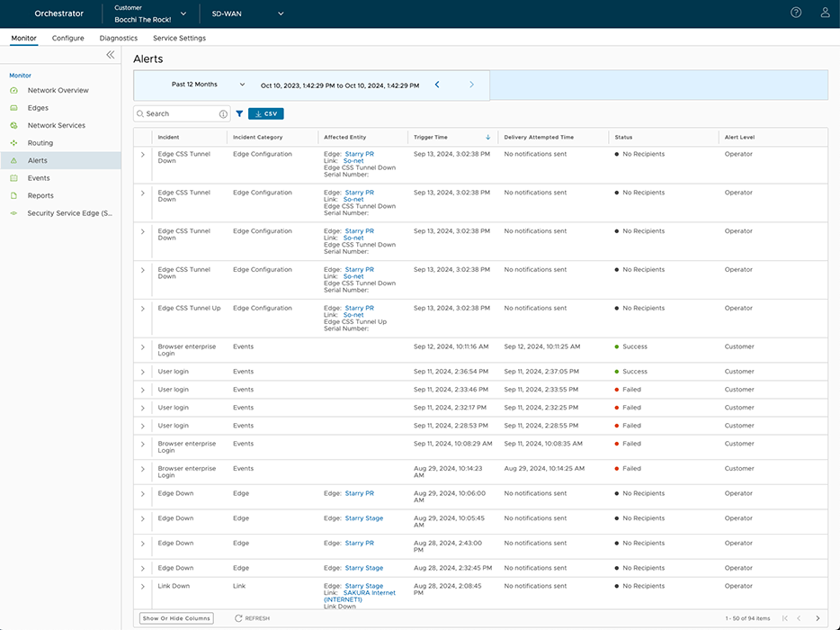
Task: Switch to the Diagnostics tab
Action: click(119, 38)
